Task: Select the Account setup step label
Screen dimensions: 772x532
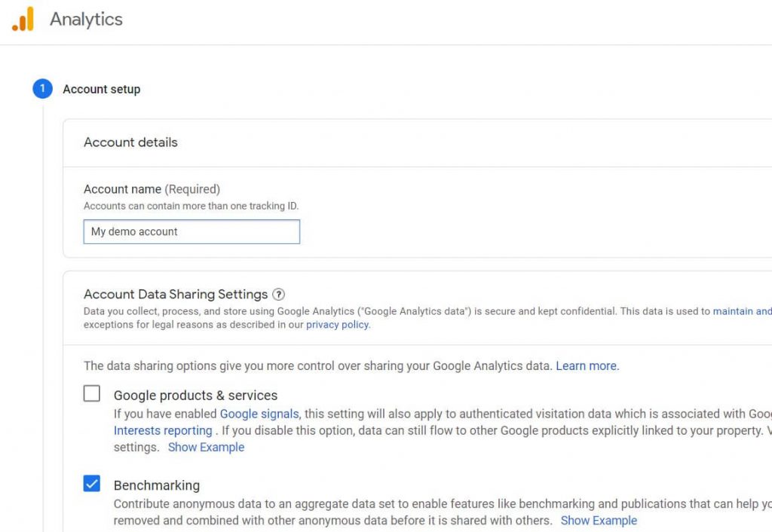Action: point(101,89)
